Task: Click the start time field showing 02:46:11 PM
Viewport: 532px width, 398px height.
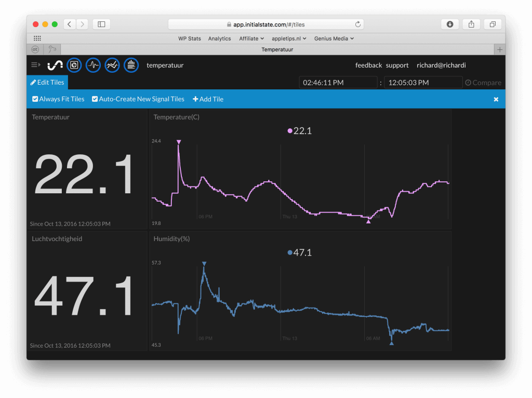Action: point(338,82)
